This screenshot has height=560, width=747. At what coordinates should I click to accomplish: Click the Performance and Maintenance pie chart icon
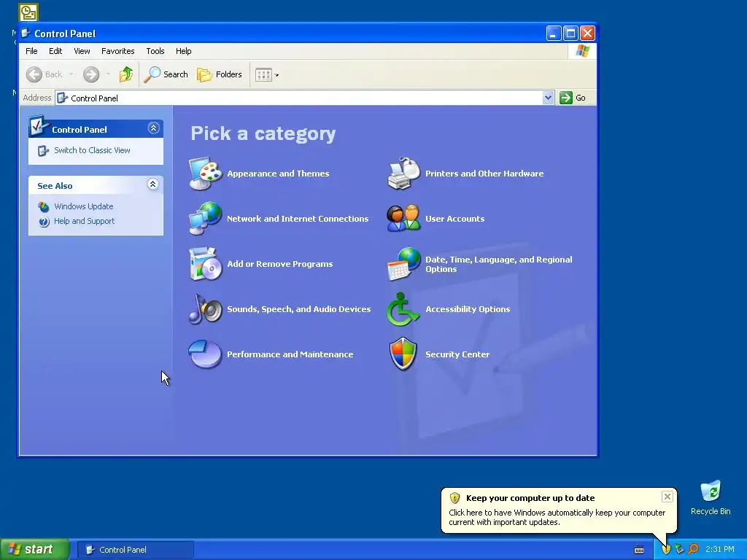pyautogui.click(x=205, y=354)
